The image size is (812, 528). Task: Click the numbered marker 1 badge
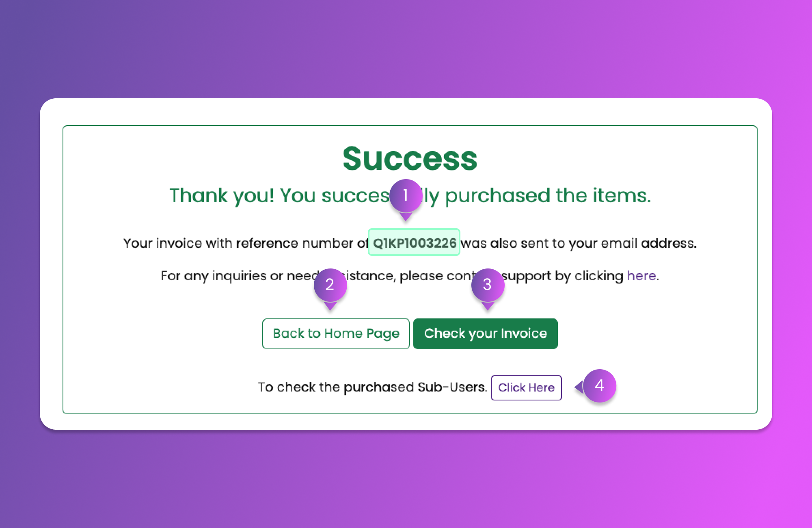pyautogui.click(x=406, y=196)
